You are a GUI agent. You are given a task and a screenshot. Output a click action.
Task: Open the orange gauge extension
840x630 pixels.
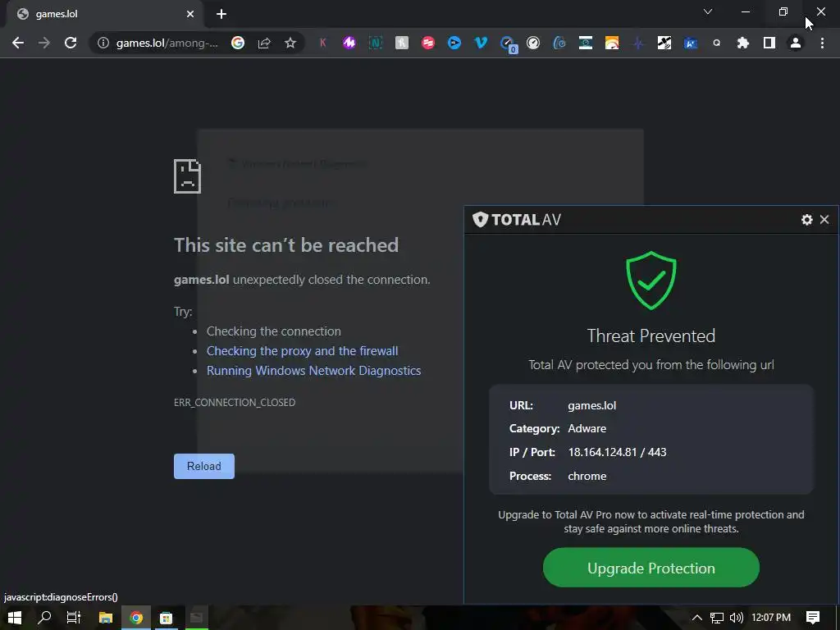(612, 43)
